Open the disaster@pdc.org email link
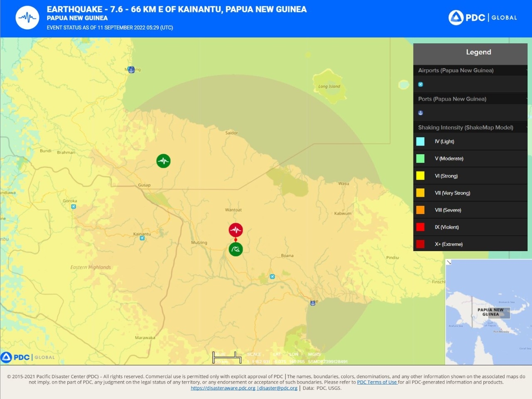532x399 pixels. click(278, 388)
